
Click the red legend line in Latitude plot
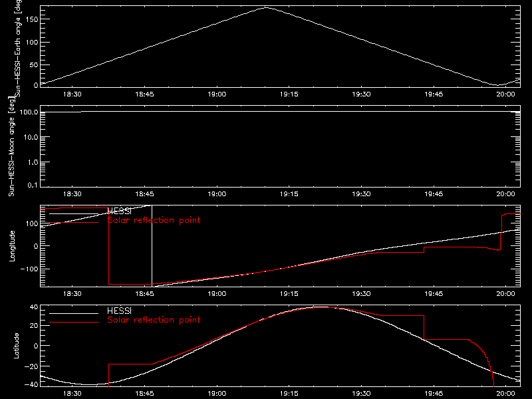coord(74,322)
